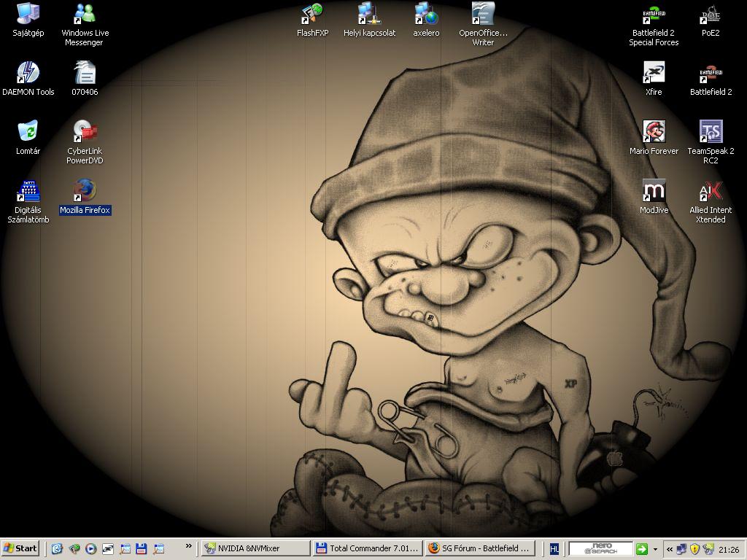Expand the hidden Quick Launch items chevron
Viewport: 747px width, 560px height.
[x=189, y=546]
